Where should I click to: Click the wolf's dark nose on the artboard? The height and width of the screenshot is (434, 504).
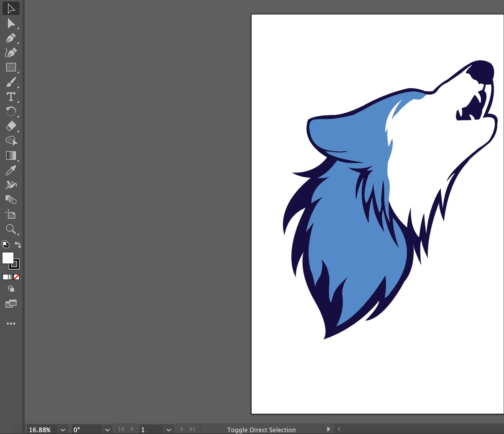(x=481, y=72)
